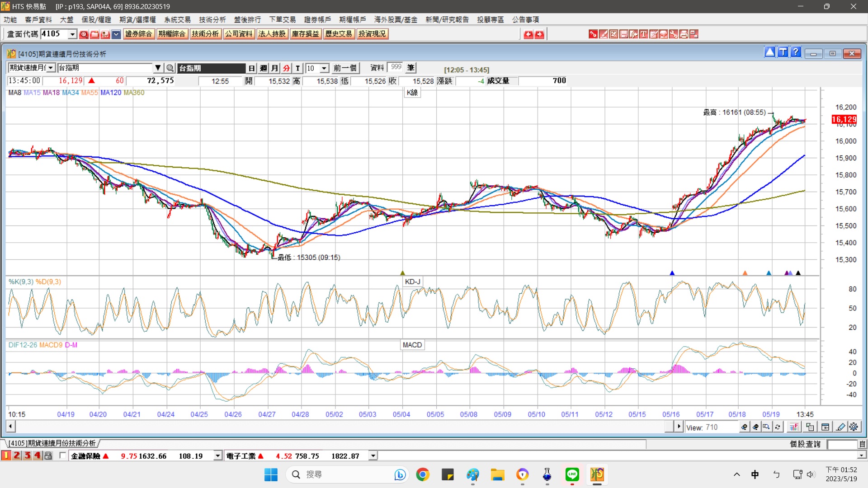Click the chart horizontal scrollbar track
This screenshot has height=488, width=868.
pos(339,426)
